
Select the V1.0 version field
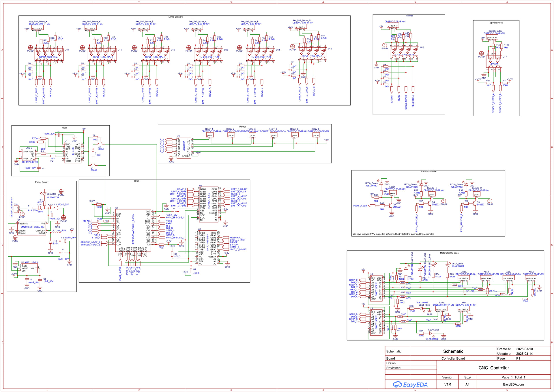pyautogui.click(x=448, y=384)
